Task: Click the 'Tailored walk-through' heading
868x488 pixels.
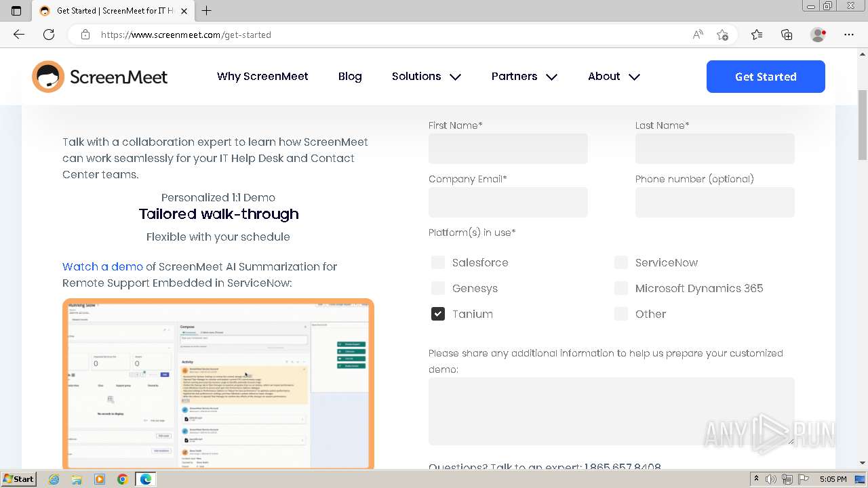Action: [x=219, y=214]
